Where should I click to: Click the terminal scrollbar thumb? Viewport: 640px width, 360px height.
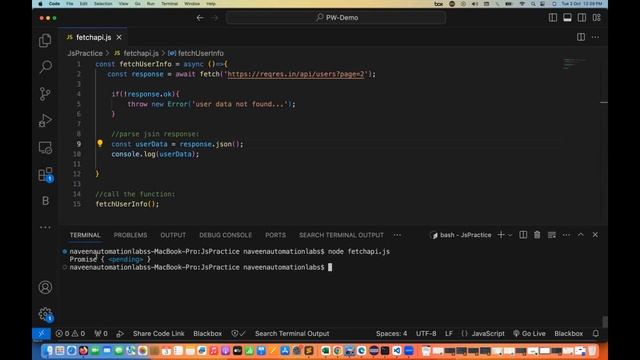tap(604, 322)
